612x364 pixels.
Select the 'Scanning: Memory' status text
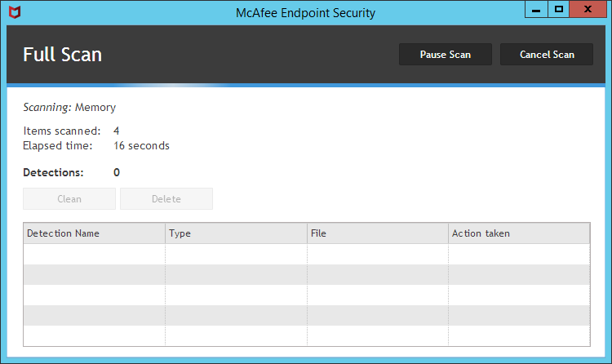(69, 107)
